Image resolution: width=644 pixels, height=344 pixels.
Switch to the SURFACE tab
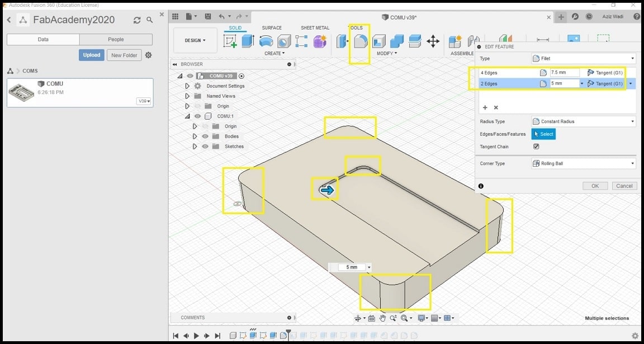point(272,28)
